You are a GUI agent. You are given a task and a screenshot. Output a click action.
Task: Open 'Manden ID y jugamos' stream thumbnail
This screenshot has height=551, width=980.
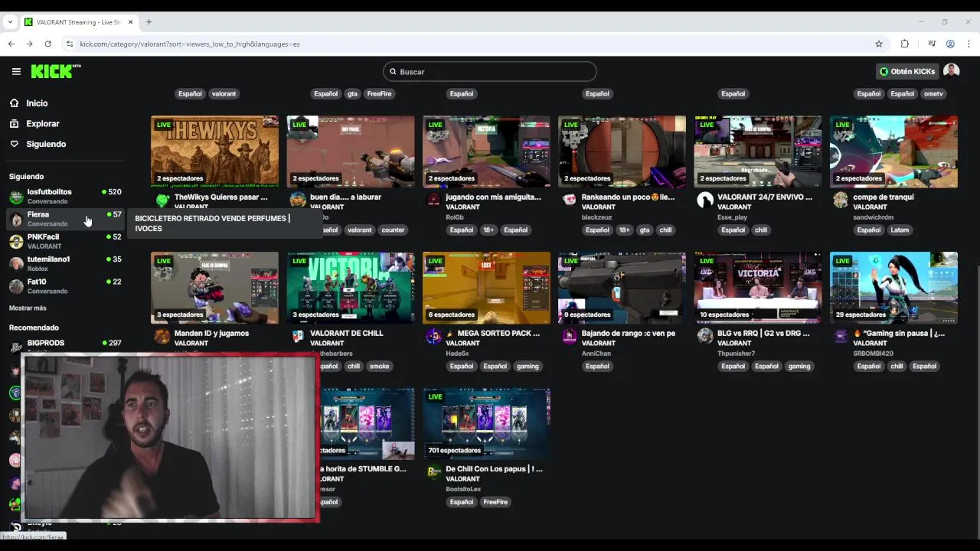pyautogui.click(x=215, y=288)
